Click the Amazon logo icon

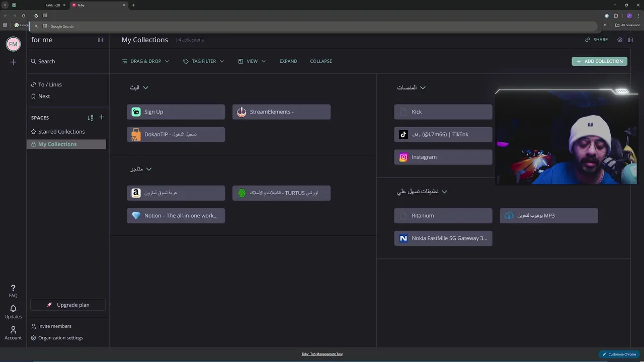136,193
